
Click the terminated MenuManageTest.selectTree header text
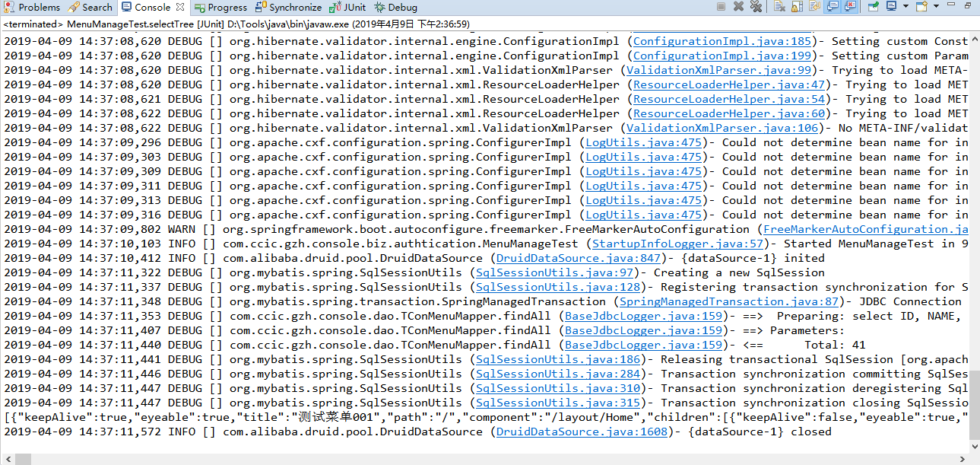point(236,24)
